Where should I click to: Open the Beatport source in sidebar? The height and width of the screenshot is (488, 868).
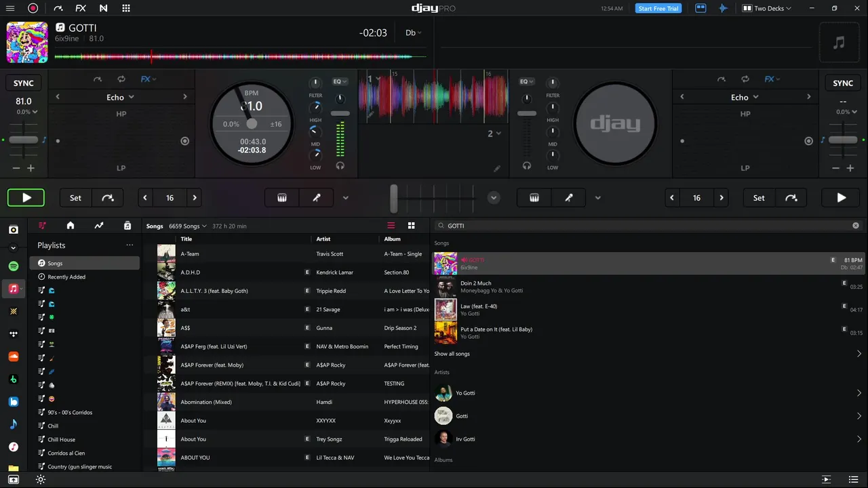14,379
